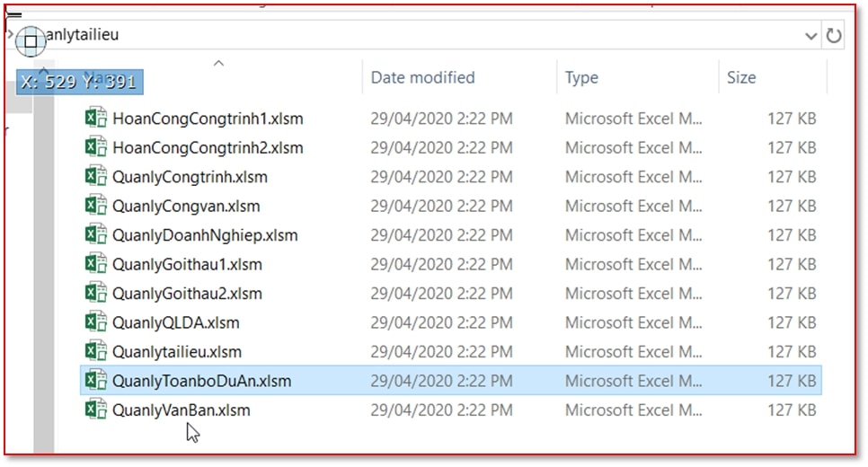The height and width of the screenshot is (467, 868).
Task: Select the QuanlyGoithau2.xlsm file name
Action: (187, 294)
